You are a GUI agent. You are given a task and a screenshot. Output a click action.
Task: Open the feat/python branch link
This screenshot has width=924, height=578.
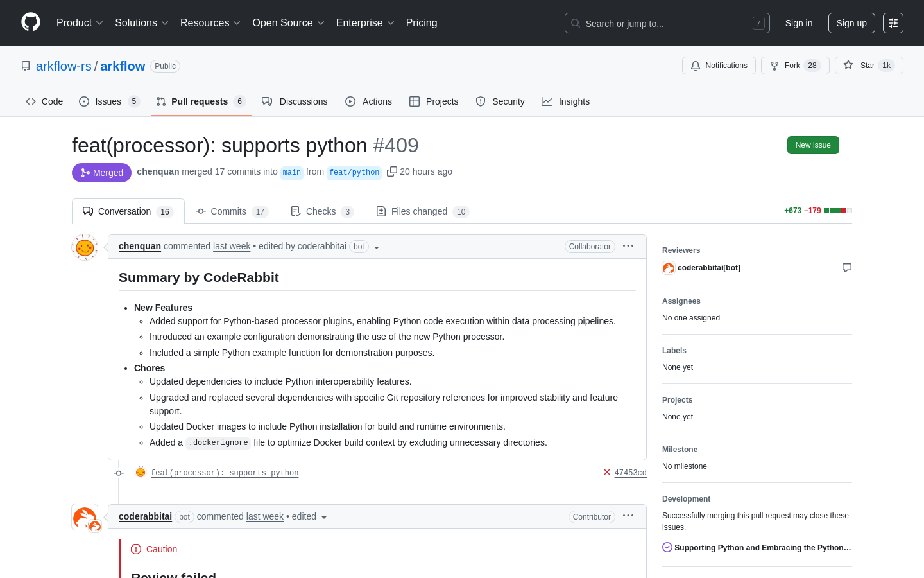click(x=354, y=172)
